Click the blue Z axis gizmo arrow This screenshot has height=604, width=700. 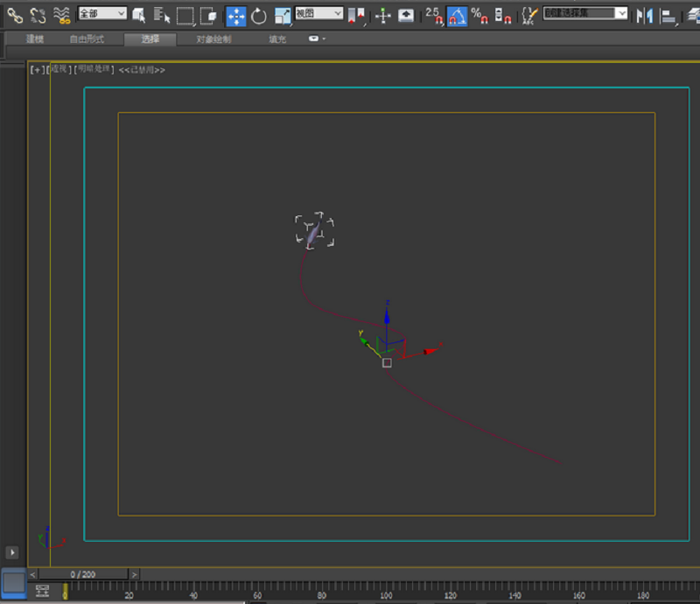pyautogui.click(x=387, y=316)
